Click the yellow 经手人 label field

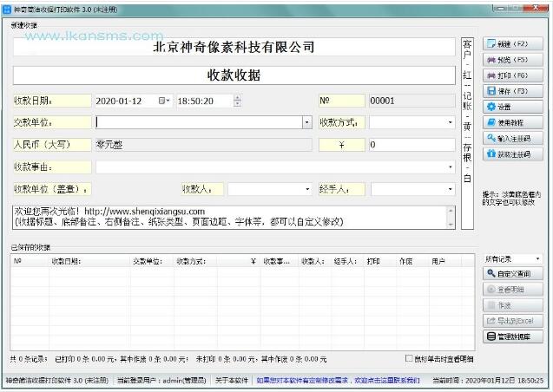342,189
